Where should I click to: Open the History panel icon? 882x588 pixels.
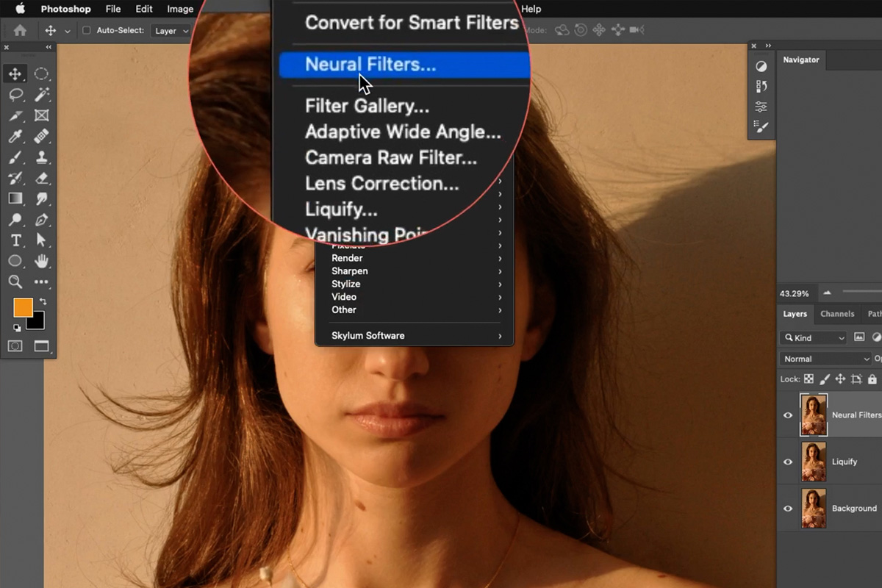point(761,87)
